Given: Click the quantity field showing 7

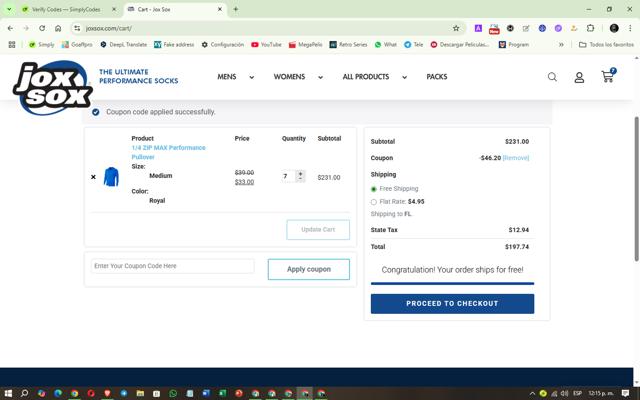Looking at the screenshot, I should coord(289,176).
